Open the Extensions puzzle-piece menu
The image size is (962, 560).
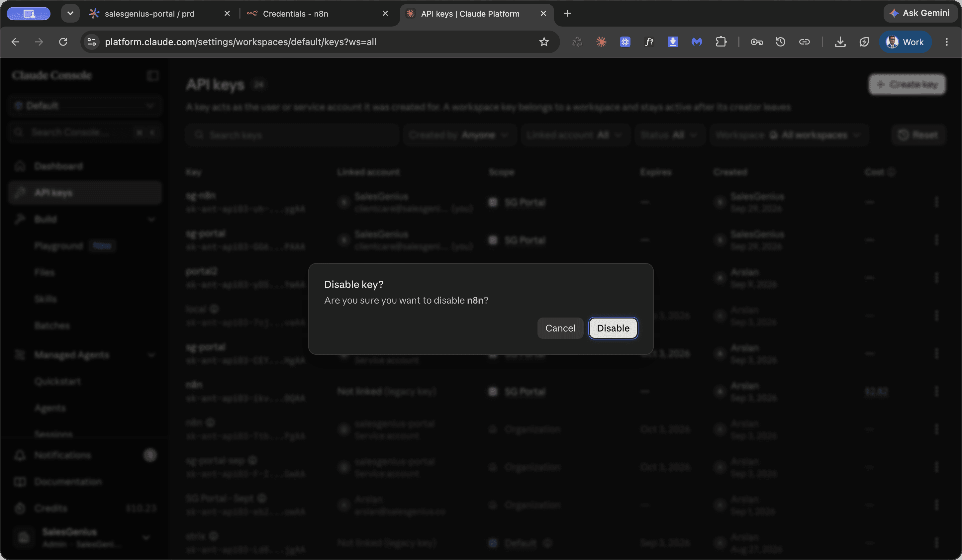pyautogui.click(x=721, y=42)
